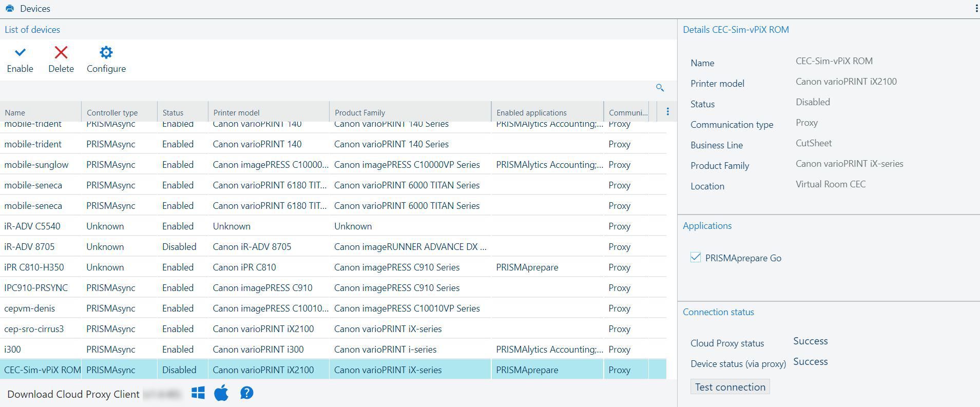Click the CutSheet business line value

[814, 143]
